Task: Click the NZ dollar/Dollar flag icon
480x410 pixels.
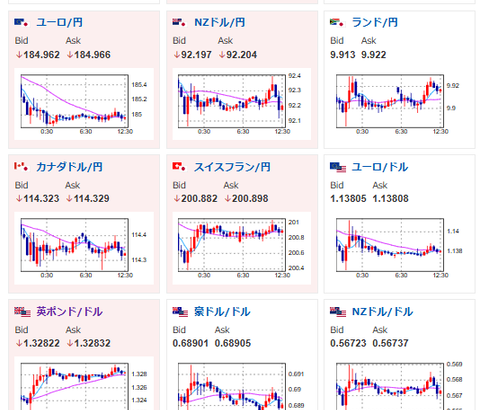Action: (x=338, y=312)
